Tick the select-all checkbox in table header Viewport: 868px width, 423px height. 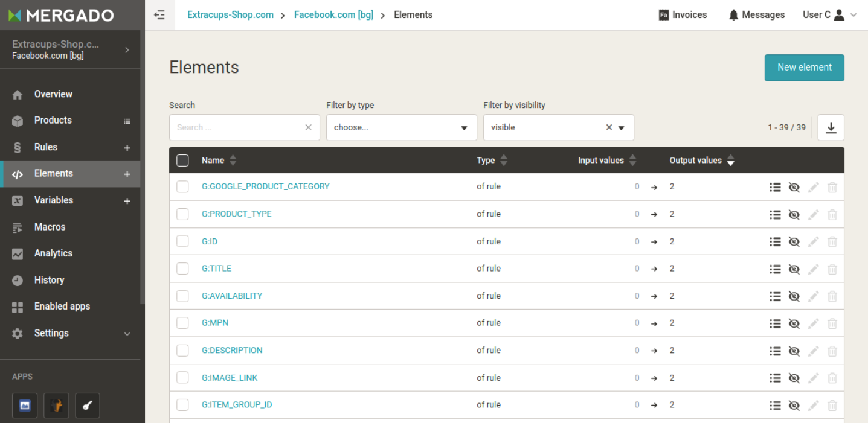182,161
